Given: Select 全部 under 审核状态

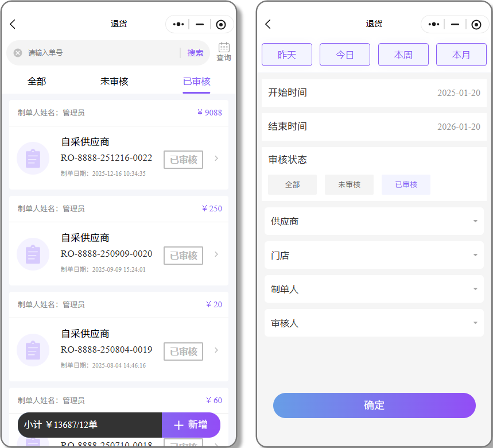Looking at the screenshot, I should point(292,185).
